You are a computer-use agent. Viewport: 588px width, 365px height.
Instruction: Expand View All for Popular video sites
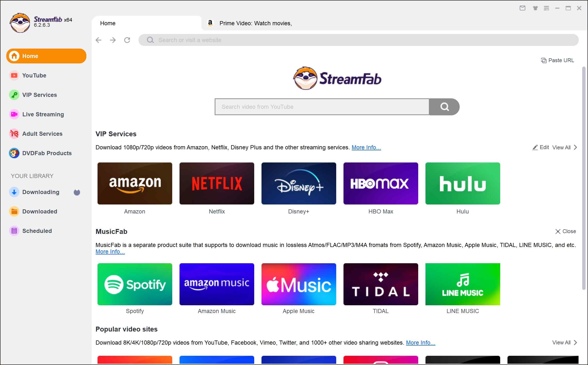pyautogui.click(x=562, y=343)
